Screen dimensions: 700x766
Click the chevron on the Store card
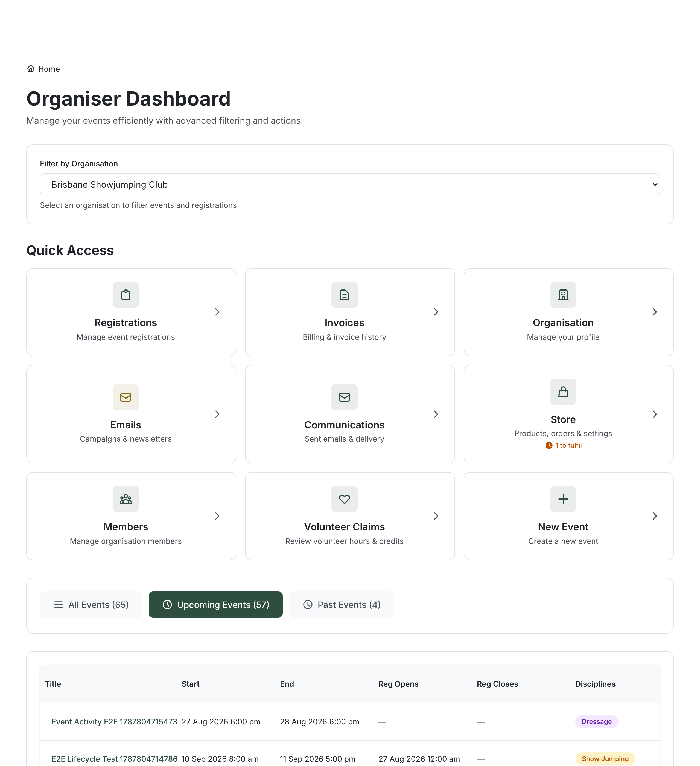pos(654,414)
